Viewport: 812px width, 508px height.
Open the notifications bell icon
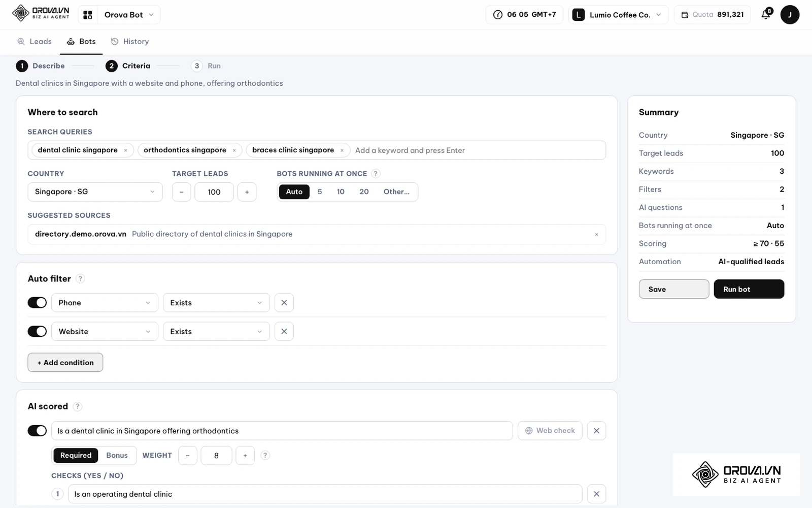(x=766, y=15)
